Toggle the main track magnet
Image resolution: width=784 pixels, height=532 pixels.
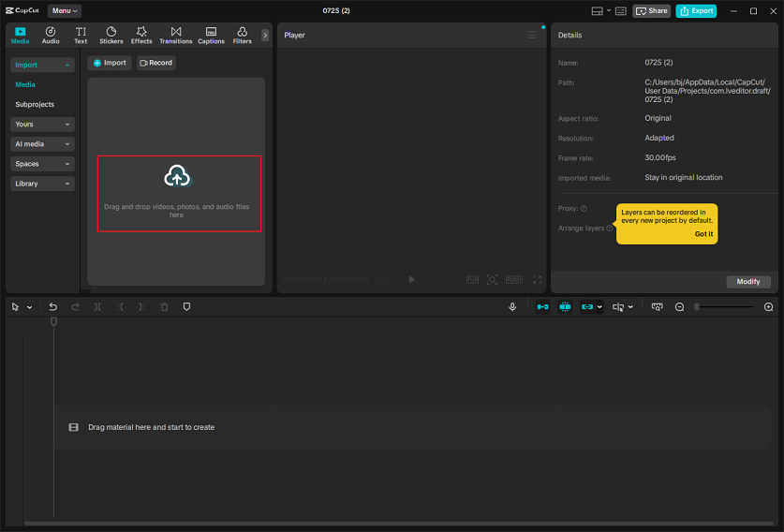tap(542, 307)
